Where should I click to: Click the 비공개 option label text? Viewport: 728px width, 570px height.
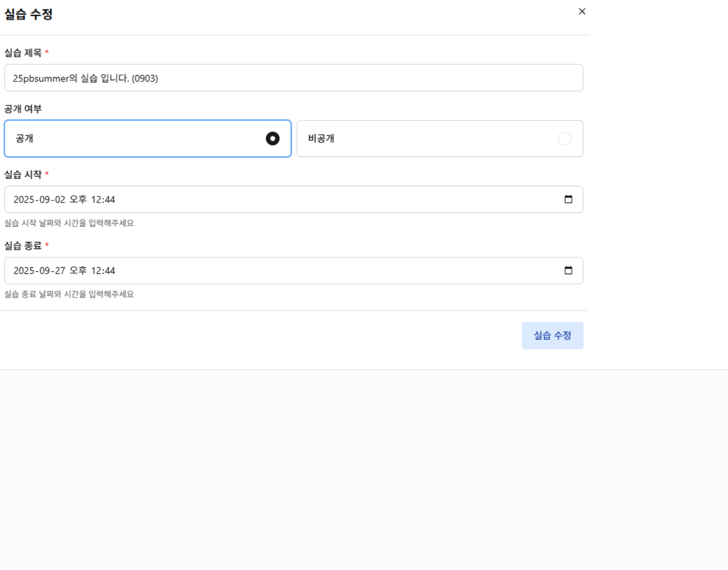coord(321,139)
